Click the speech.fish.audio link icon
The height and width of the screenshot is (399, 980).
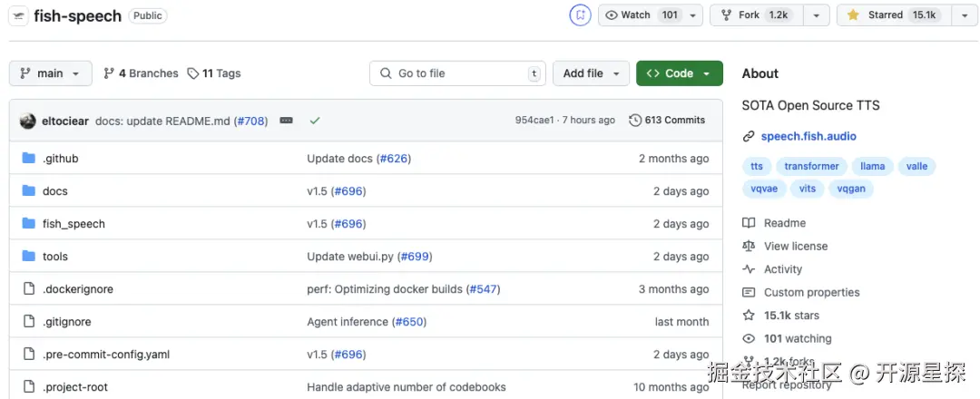pyautogui.click(x=749, y=137)
